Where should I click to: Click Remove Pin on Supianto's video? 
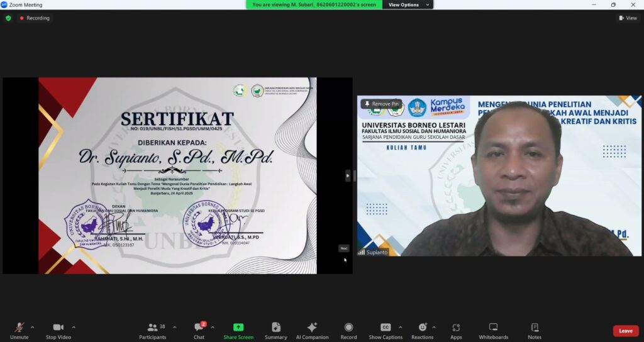click(382, 104)
